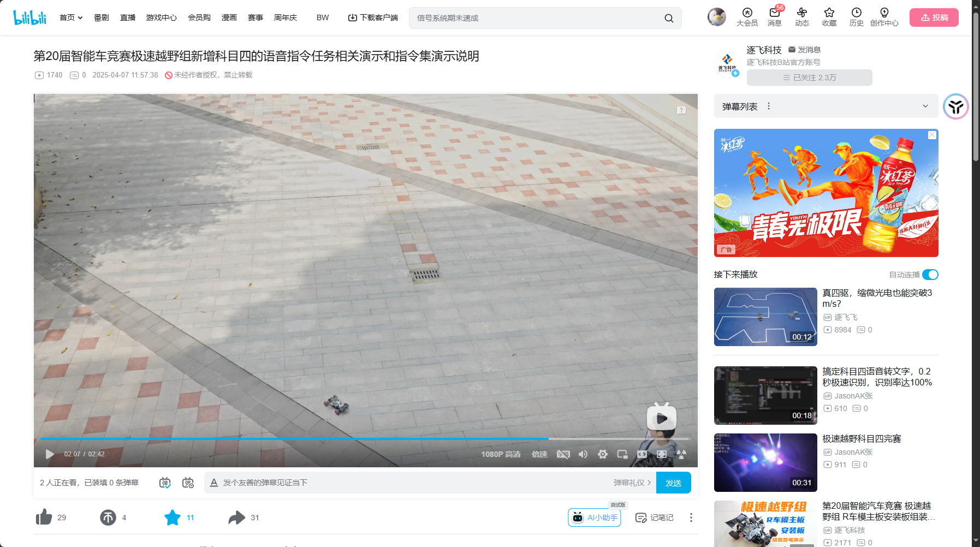Seek on the video progress bar
The image size is (980, 547).
pyautogui.click(x=365, y=438)
